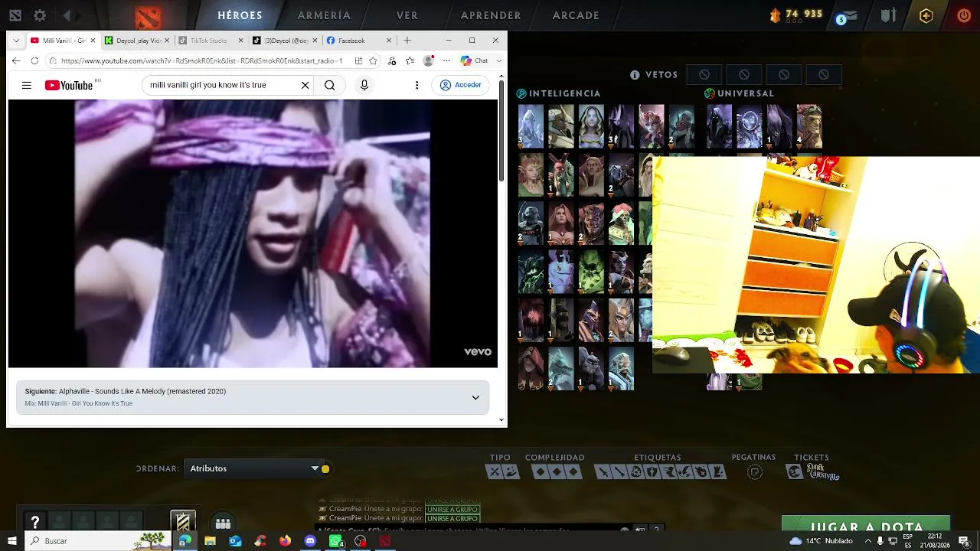Switch to the TikTok Studio browser tab

(x=209, y=41)
